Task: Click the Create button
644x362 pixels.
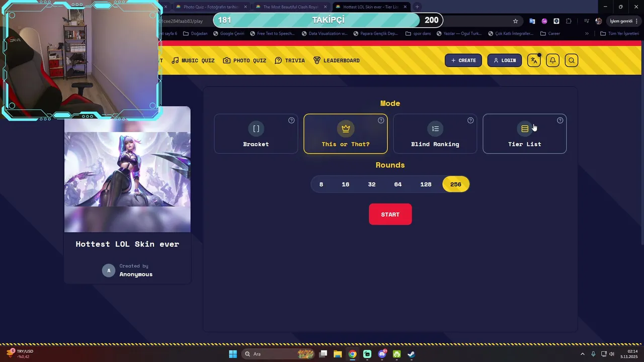Action: point(463,60)
